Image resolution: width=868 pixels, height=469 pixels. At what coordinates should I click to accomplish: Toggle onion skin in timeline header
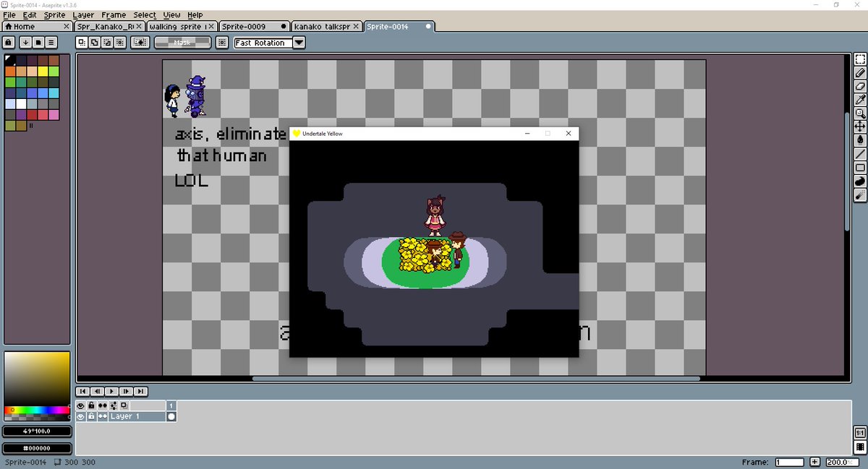124,406
